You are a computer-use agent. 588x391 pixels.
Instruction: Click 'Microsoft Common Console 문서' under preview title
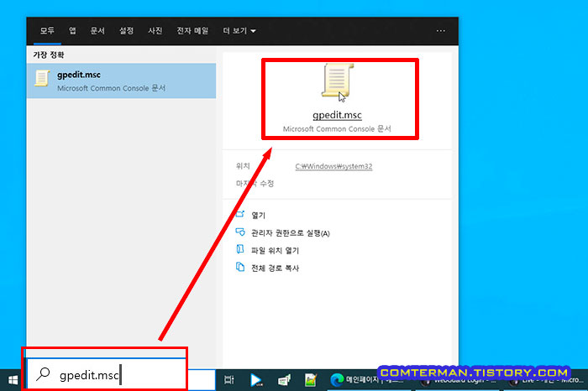tap(337, 129)
